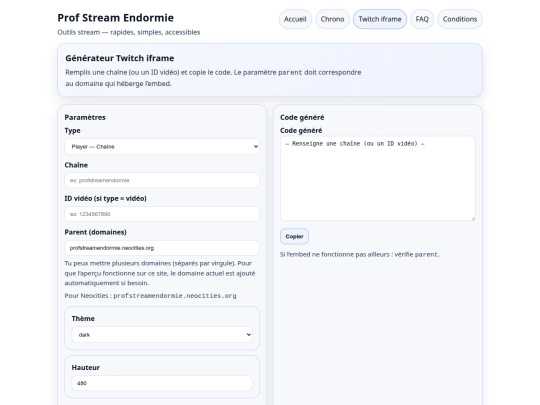The image size is (540, 405).
Task: Open the FAQ page
Action: 422,19
